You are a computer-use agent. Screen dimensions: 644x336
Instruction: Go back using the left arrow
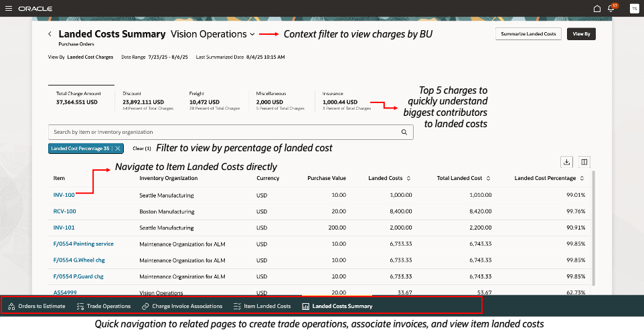[50, 34]
